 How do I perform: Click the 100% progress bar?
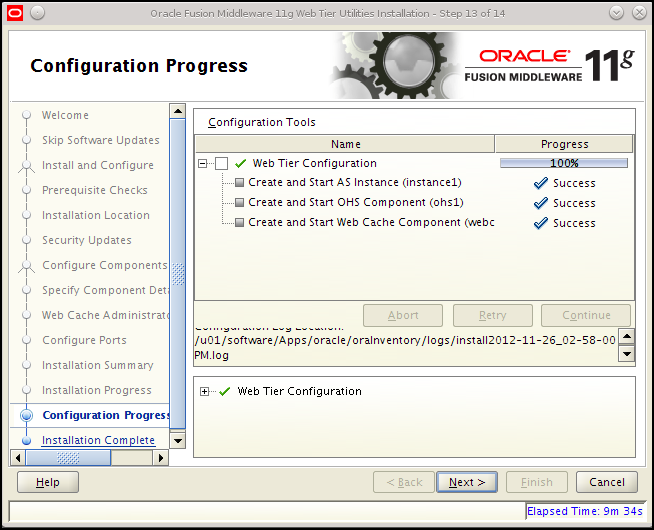pos(564,163)
